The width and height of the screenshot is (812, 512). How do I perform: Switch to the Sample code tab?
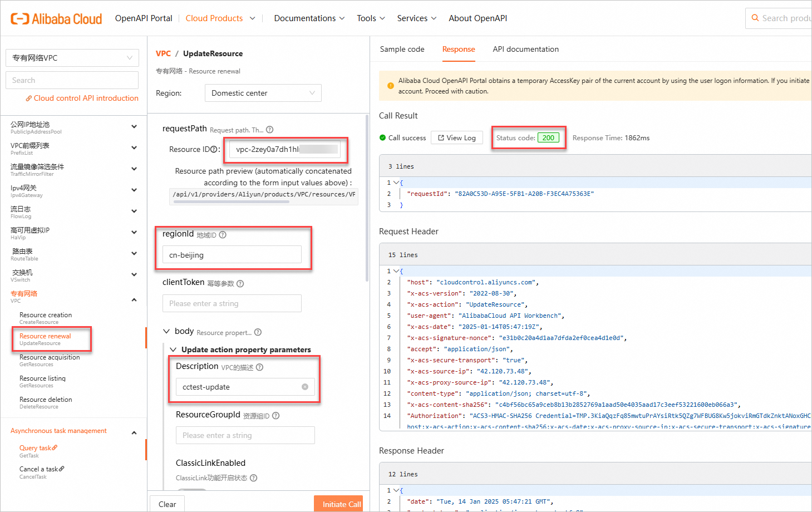402,49
